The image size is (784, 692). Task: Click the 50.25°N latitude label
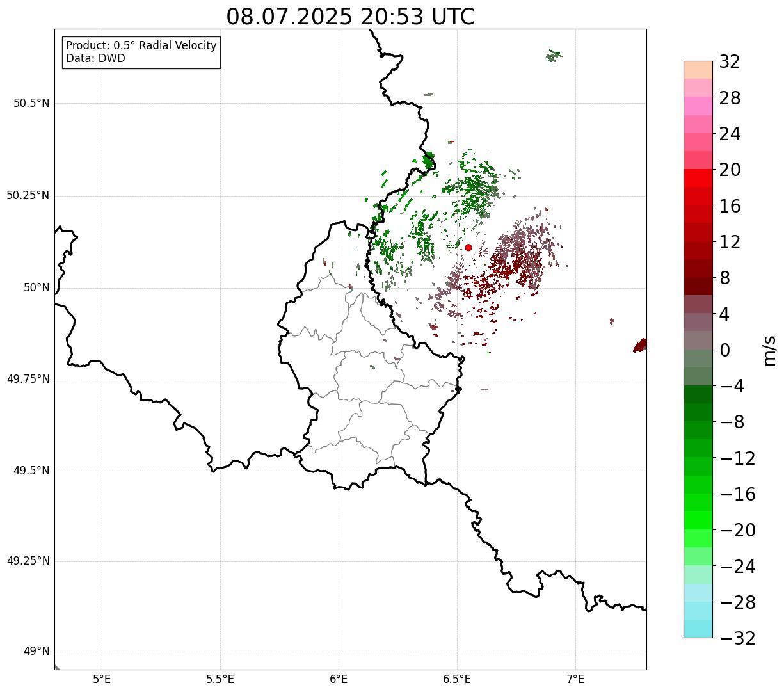click(28, 195)
